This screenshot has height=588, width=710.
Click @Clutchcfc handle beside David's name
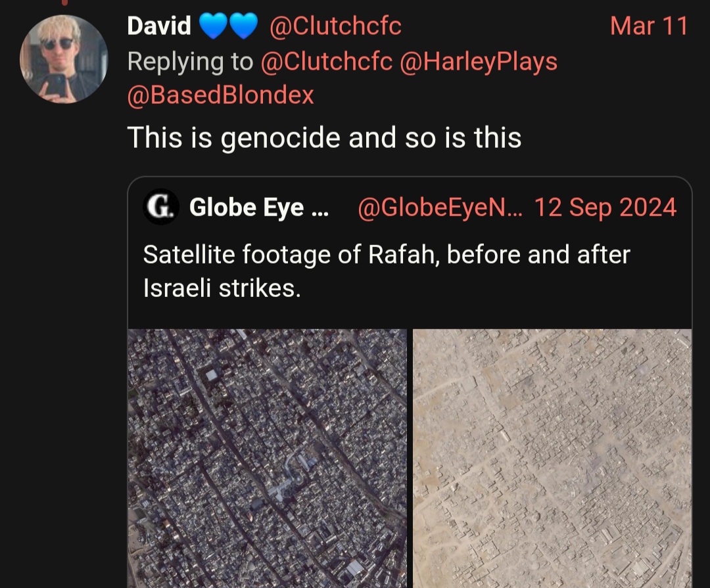pos(335,26)
